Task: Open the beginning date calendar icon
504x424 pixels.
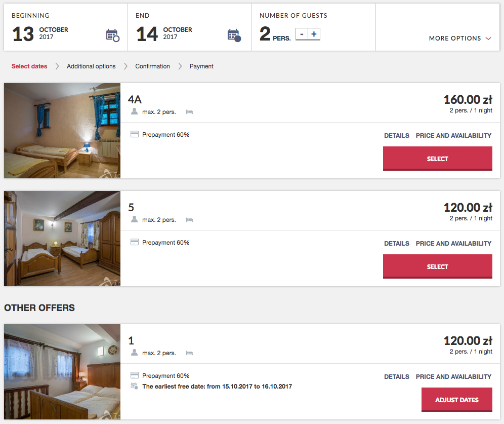Action: pos(112,35)
